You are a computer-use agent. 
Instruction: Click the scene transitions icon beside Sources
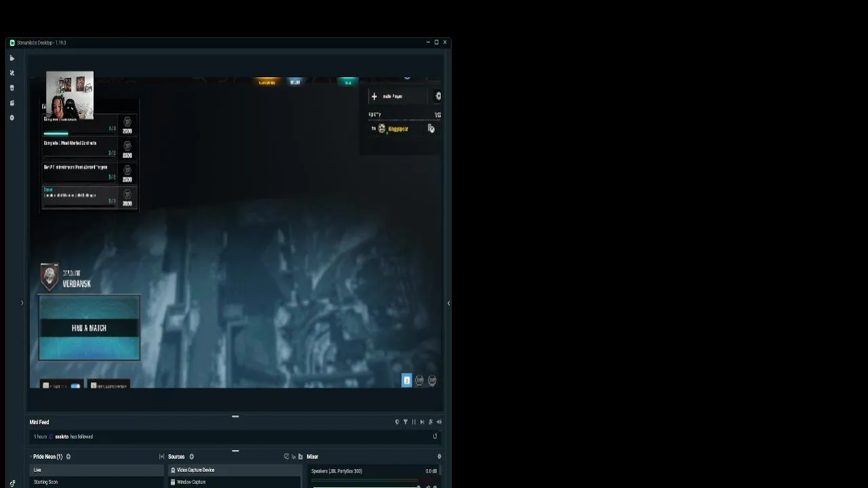[161, 457]
